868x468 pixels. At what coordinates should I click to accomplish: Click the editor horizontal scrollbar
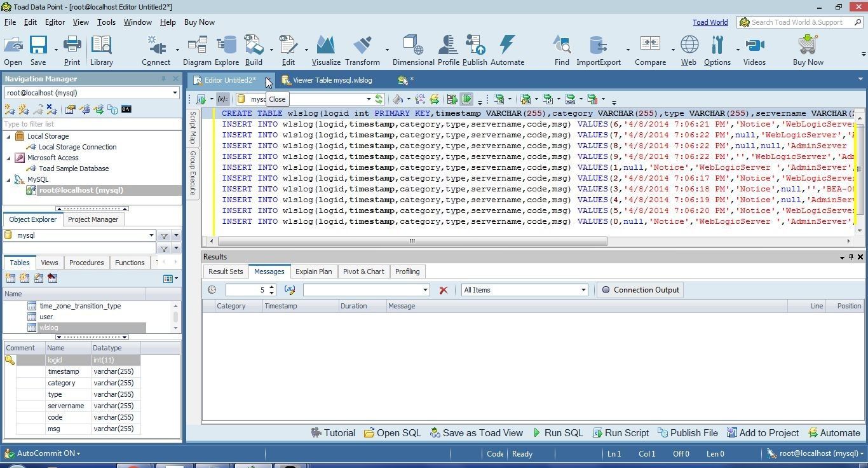[412, 241]
